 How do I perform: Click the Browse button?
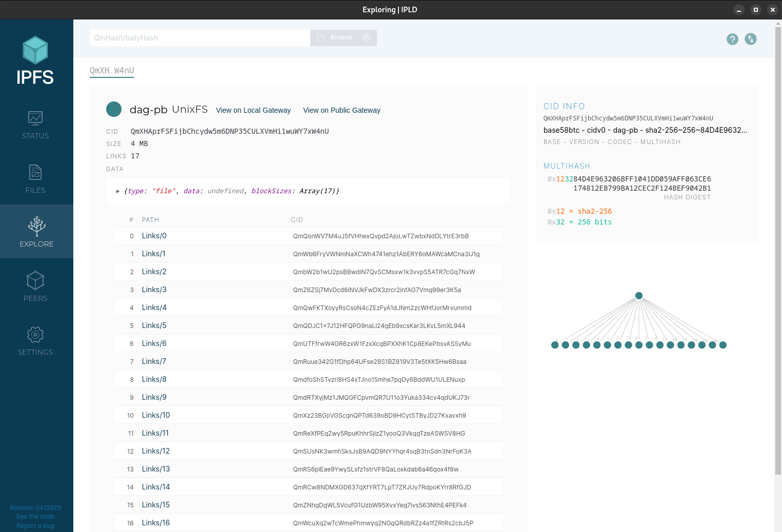click(335, 38)
